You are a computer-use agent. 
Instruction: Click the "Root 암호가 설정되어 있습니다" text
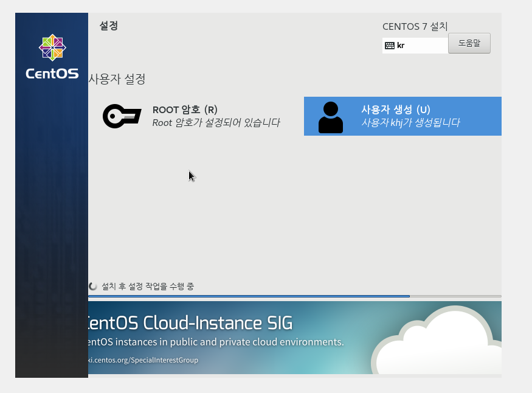pos(216,122)
